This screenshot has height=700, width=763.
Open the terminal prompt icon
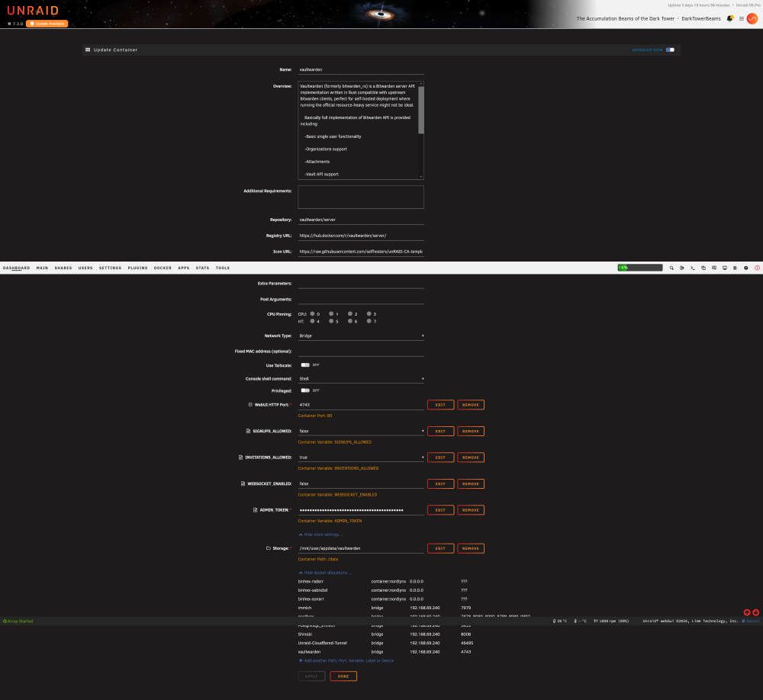pyautogui.click(x=693, y=268)
